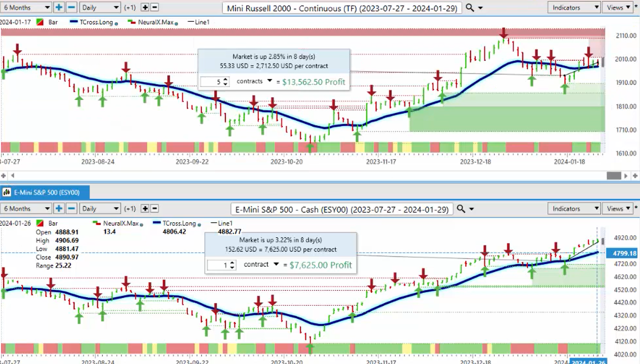Click 5 contracts input in Russell popup
The width and height of the screenshot is (640, 364).
coord(215,82)
